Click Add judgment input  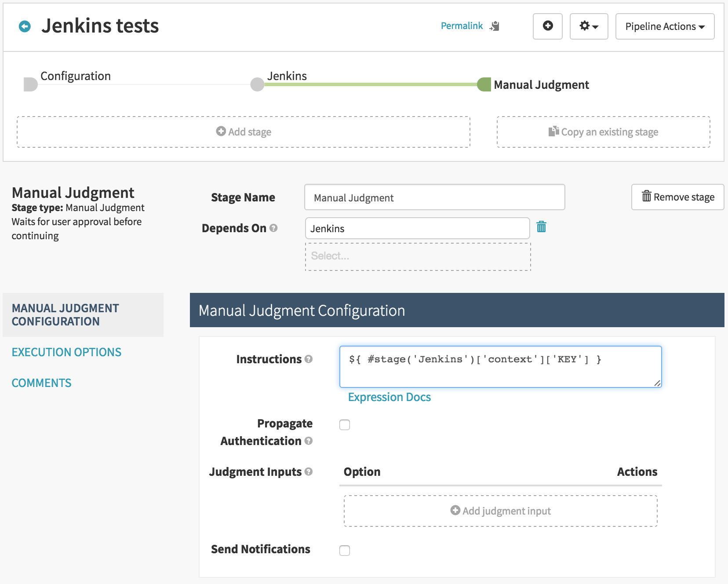click(x=500, y=511)
